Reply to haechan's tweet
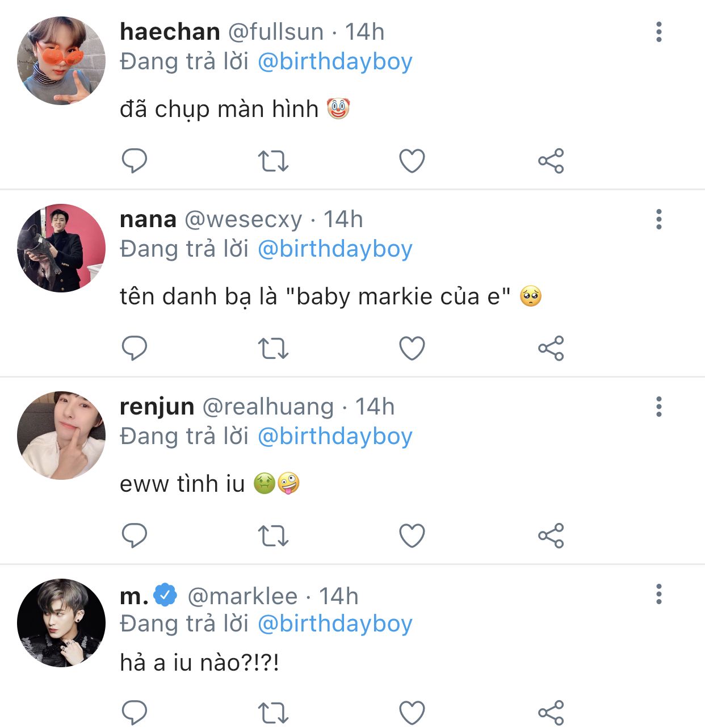705x728 pixels. [x=135, y=161]
